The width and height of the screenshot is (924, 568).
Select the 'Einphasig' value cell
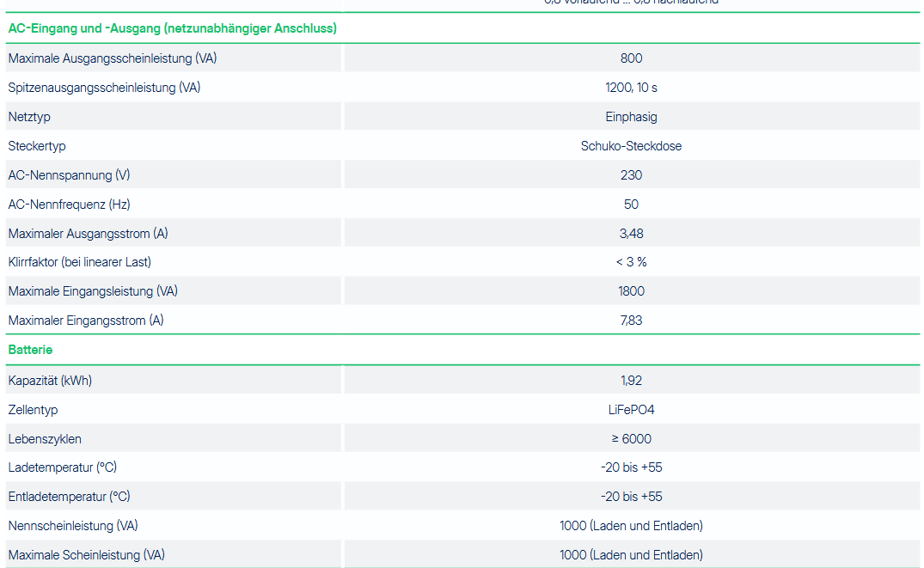631,117
